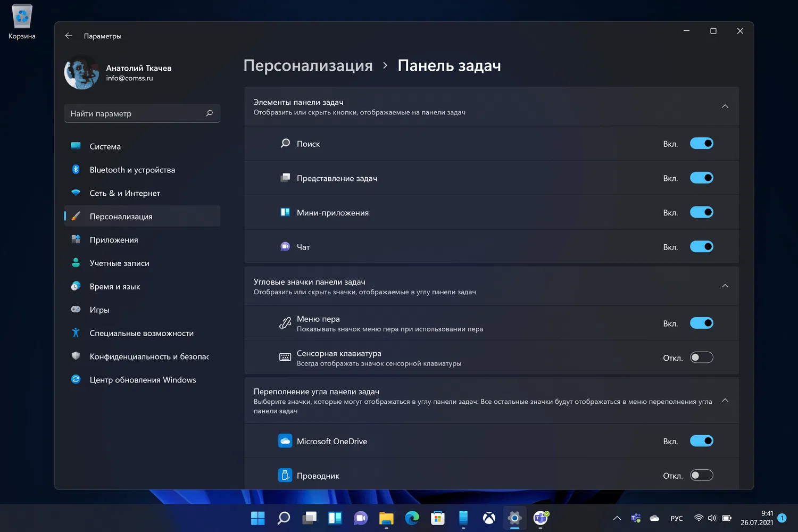Open Учетные записи settings category
Screen dimensions: 798x532
coord(142,263)
